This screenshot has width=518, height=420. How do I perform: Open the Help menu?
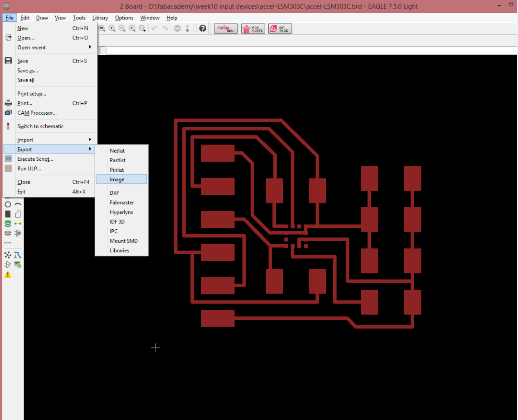point(172,18)
